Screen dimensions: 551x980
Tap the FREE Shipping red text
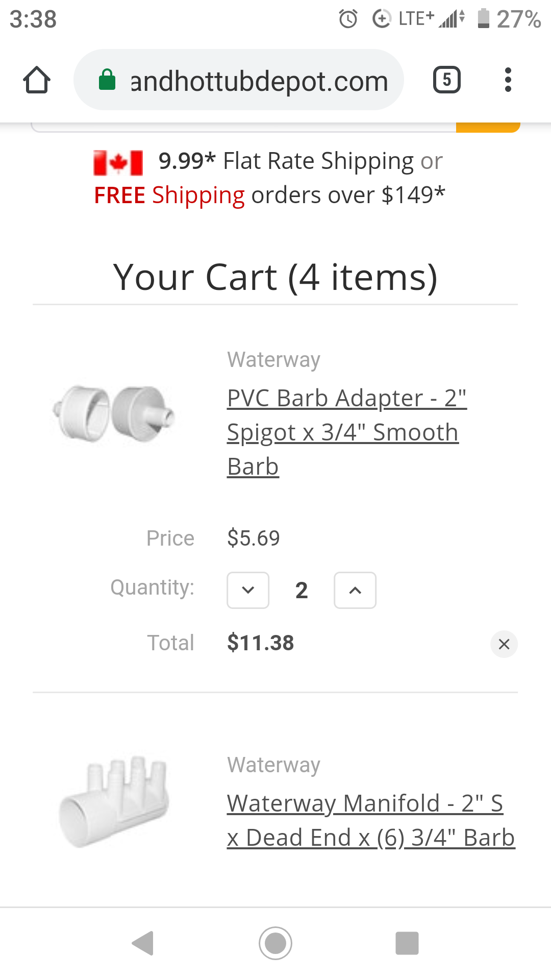(x=169, y=195)
